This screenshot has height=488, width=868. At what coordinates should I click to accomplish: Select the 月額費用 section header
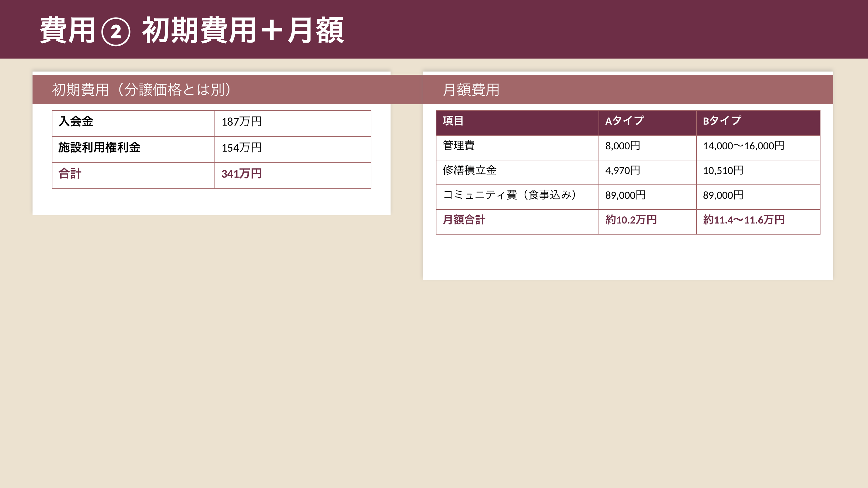[471, 89]
